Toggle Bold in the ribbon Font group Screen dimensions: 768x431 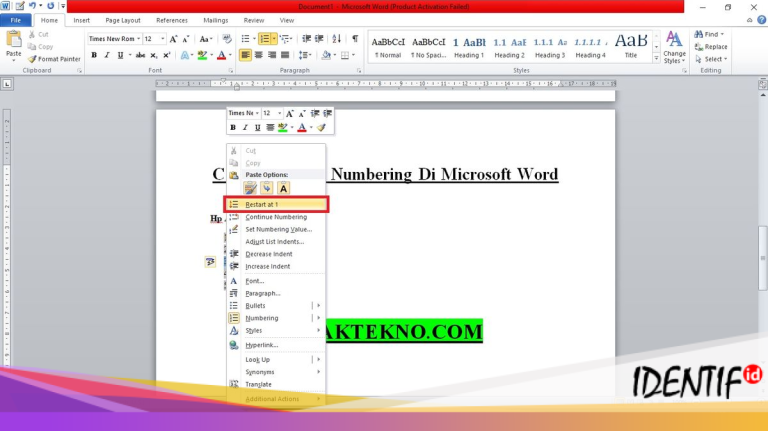[94, 55]
